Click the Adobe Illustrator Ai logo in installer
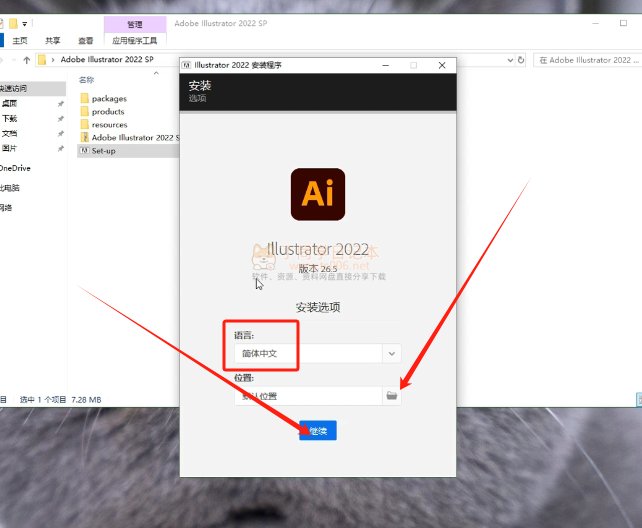Image resolution: width=642 pixels, height=528 pixels. pyautogui.click(x=318, y=194)
